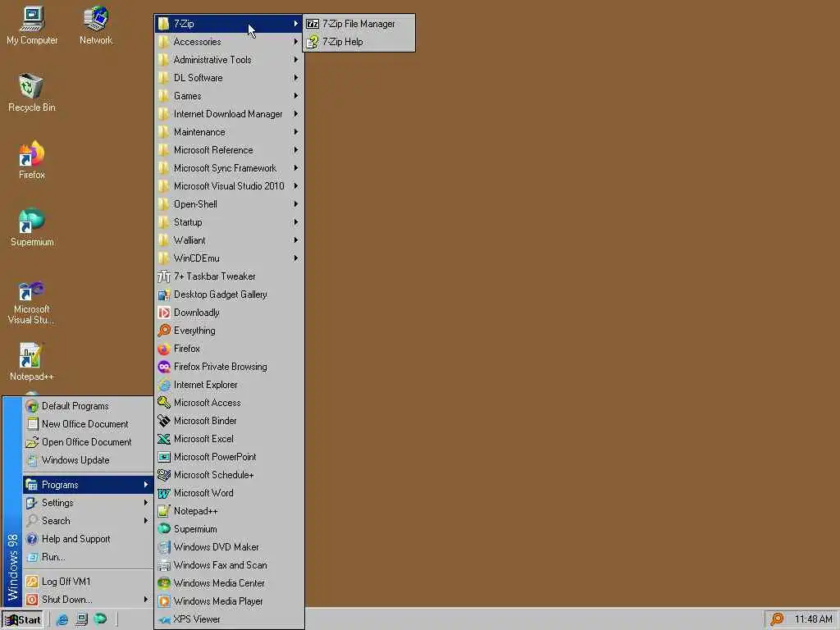Launch Desktop Gadget Gallery
840x630 pixels.
point(229,294)
